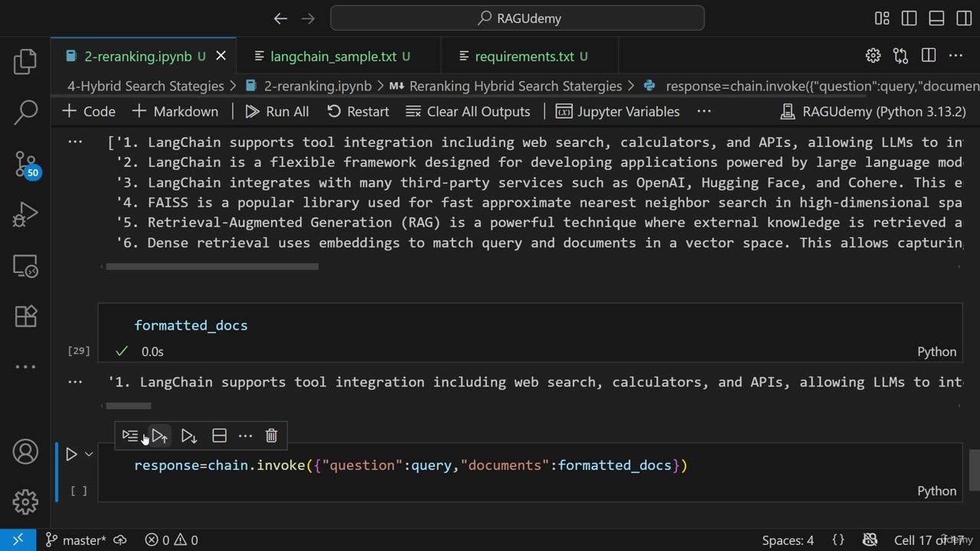Open more actions for first cell output
980x551 pixels.
click(x=75, y=142)
